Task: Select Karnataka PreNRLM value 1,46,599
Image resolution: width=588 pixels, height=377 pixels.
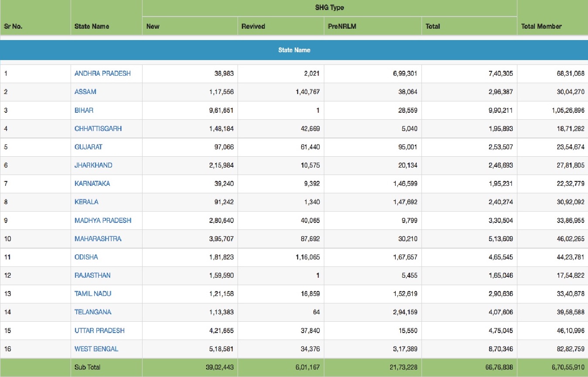Action: click(x=405, y=184)
